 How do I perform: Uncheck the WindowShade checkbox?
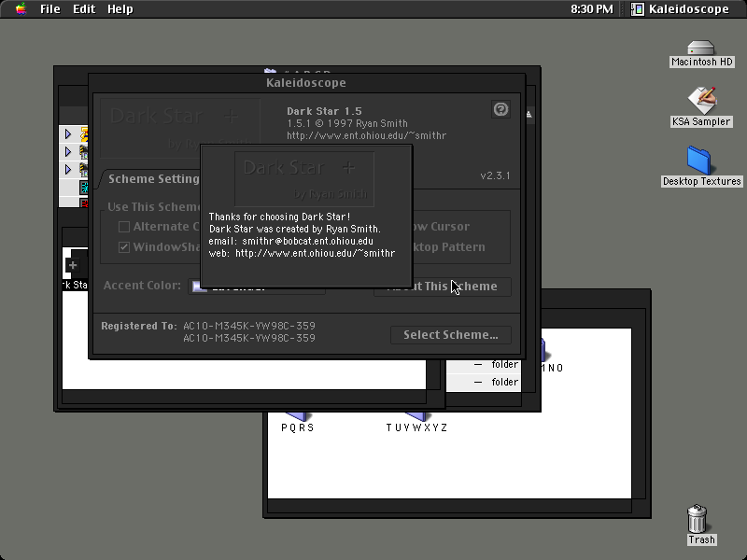tap(124, 247)
